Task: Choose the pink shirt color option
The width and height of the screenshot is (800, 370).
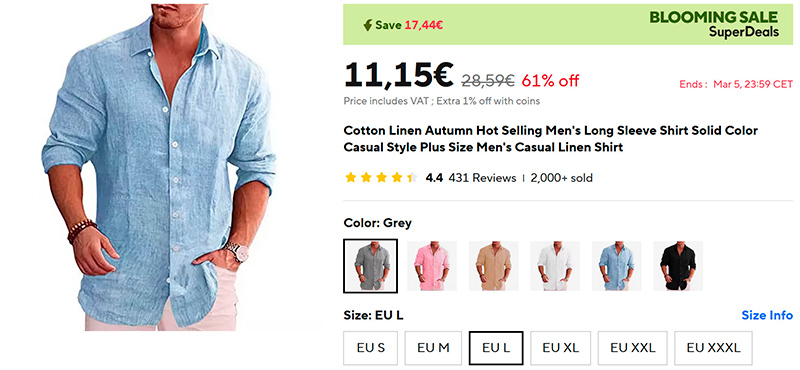Action: coord(432,266)
